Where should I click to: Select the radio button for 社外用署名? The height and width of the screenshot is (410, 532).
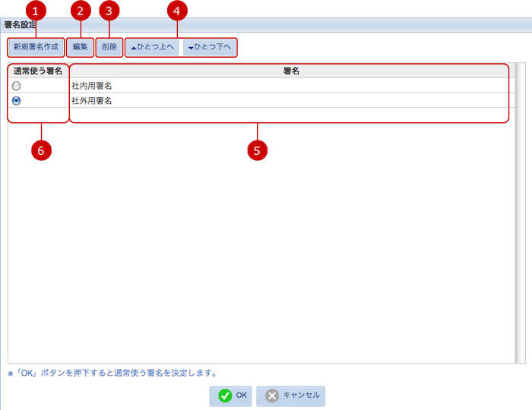[x=16, y=100]
